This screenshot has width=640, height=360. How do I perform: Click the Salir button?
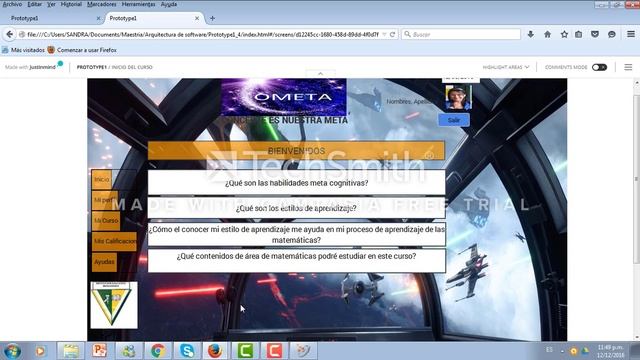[454, 120]
